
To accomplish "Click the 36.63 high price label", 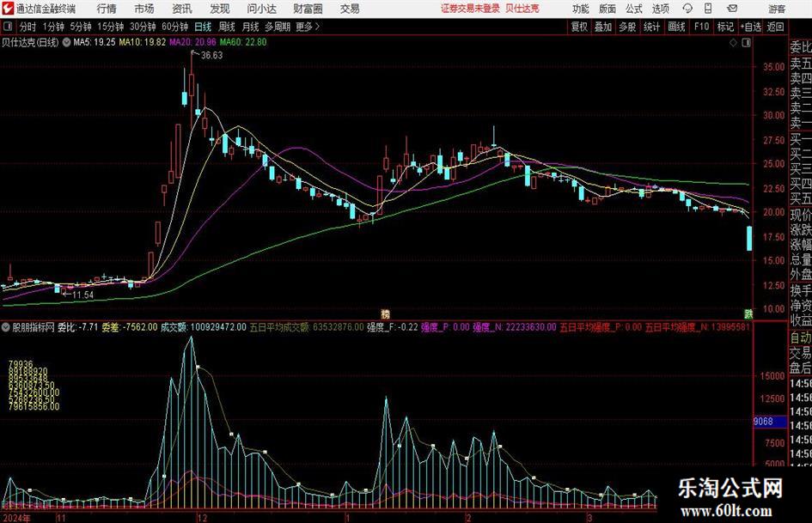I will (211, 56).
